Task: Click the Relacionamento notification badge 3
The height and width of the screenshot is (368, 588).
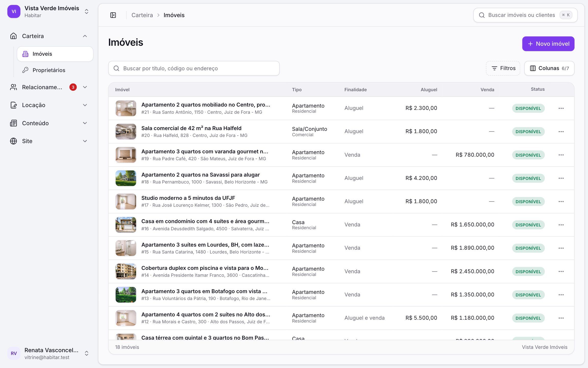Action: (x=73, y=87)
